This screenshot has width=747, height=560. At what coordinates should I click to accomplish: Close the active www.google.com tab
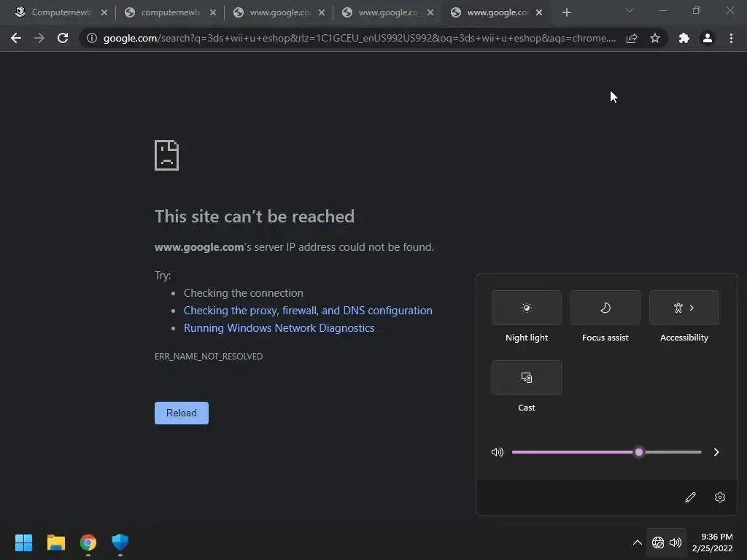[x=539, y=12]
